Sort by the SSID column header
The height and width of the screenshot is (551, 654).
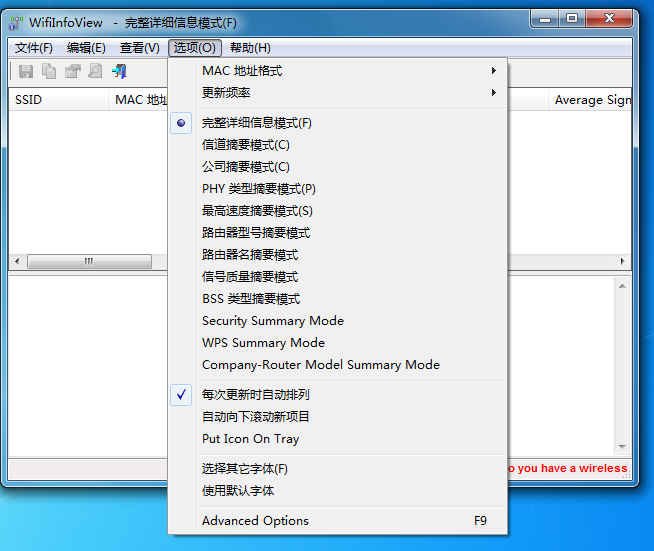pos(58,100)
